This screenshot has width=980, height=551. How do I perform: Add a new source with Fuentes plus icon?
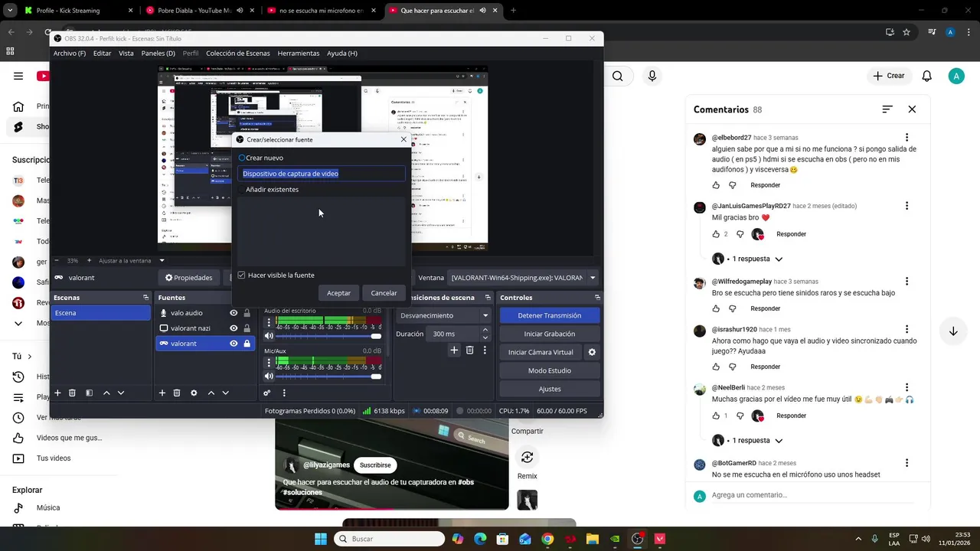coord(162,393)
